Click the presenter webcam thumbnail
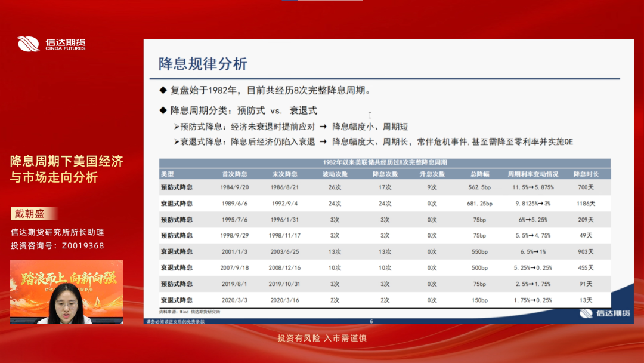Screen dimensions: 644x363 (x=67, y=292)
